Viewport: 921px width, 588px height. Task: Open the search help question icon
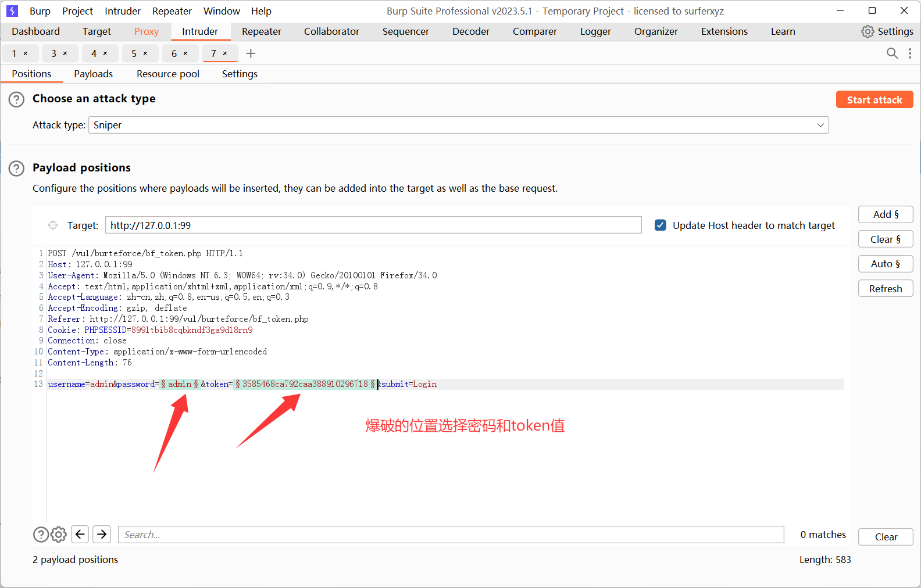point(41,535)
